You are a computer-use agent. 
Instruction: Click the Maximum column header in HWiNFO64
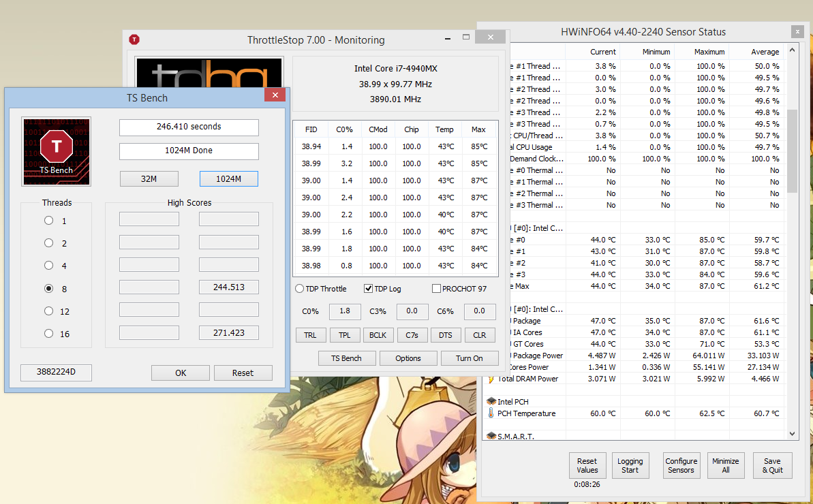click(702, 52)
